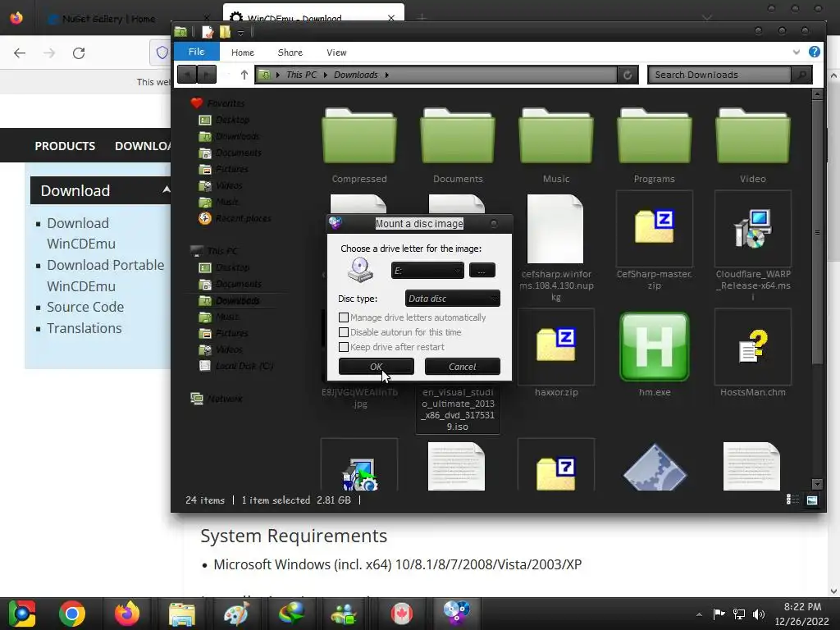
Task: Switch to the Share ribbon tab
Action: tap(290, 52)
